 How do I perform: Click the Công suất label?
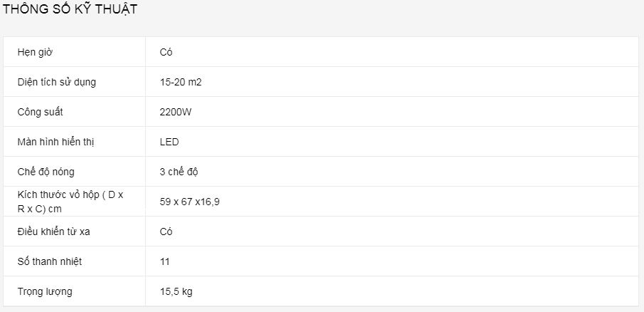[45, 112]
